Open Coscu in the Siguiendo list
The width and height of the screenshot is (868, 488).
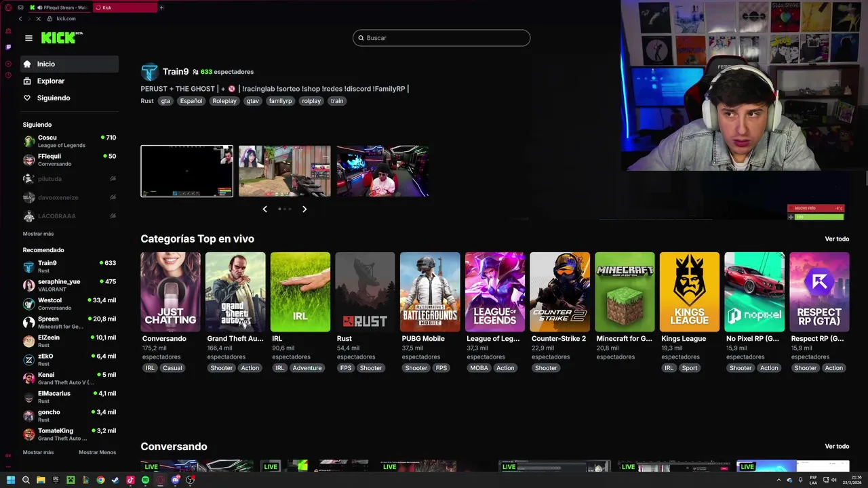pyautogui.click(x=69, y=141)
